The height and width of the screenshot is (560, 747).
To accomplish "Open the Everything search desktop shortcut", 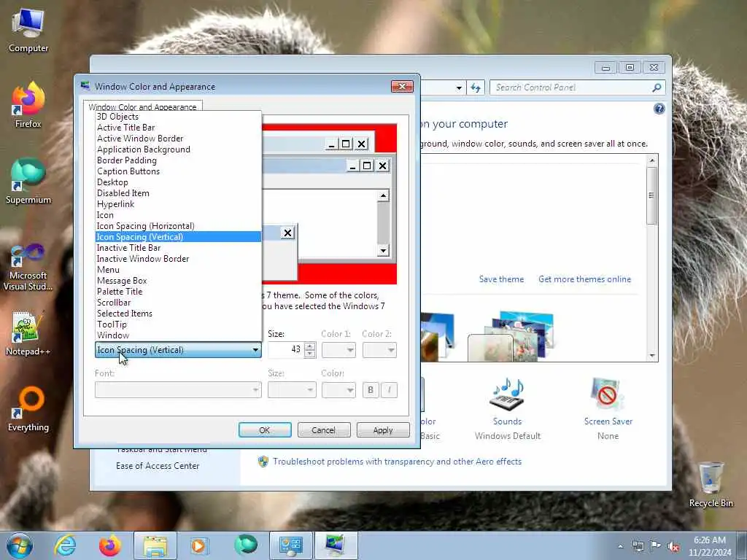I will pos(28,408).
